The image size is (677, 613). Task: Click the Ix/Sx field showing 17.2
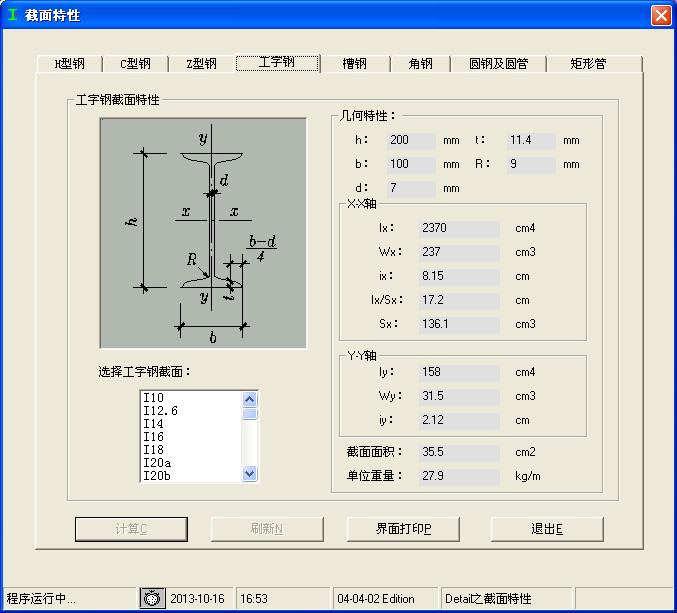coord(459,300)
